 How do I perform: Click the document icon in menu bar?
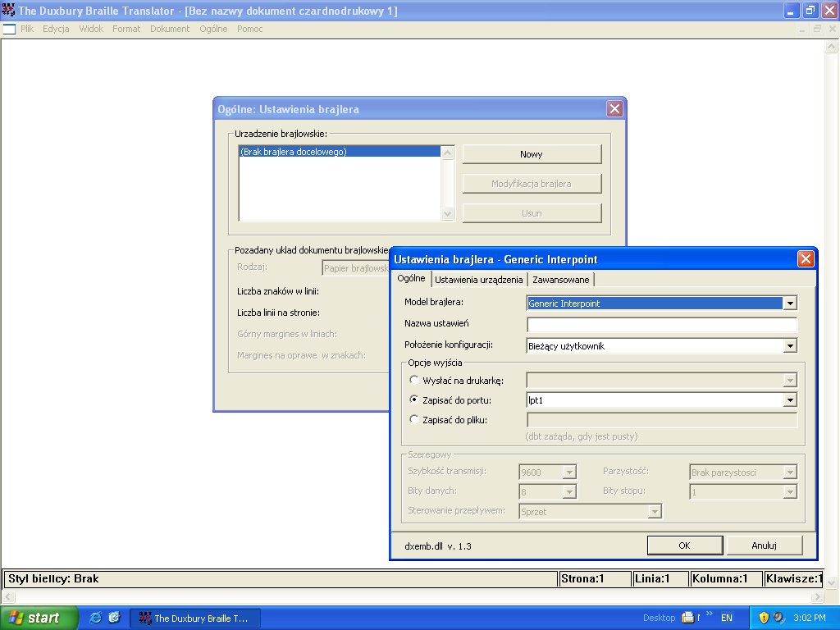pyautogui.click(x=10, y=29)
